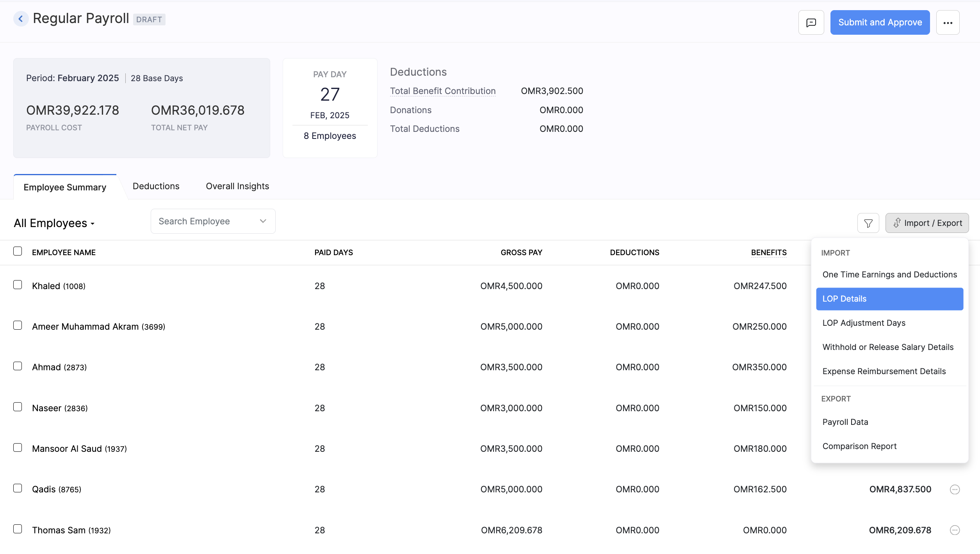Open row actions for Qadis
The width and height of the screenshot is (980, 554).
point(955,489)
